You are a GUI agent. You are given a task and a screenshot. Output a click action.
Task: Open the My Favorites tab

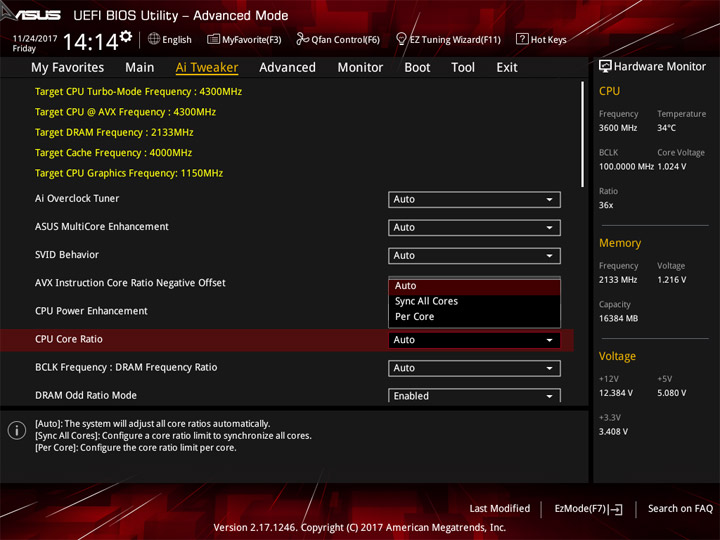point(68,68)
